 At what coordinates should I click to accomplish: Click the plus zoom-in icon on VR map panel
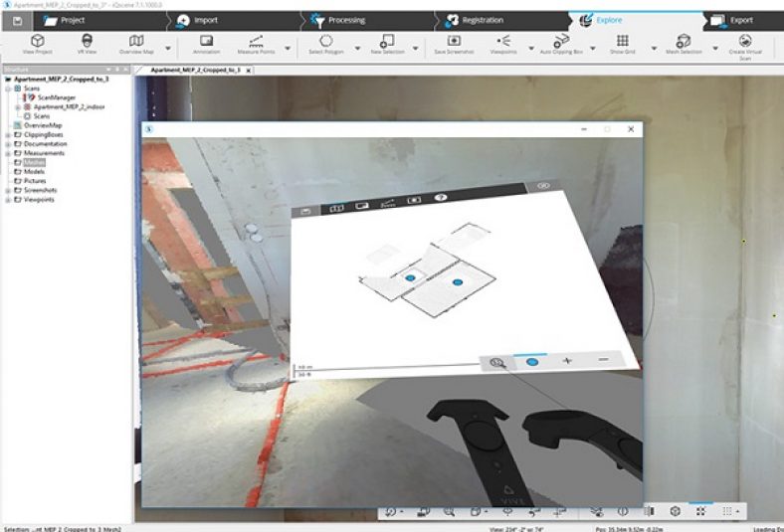pos(567,361)
